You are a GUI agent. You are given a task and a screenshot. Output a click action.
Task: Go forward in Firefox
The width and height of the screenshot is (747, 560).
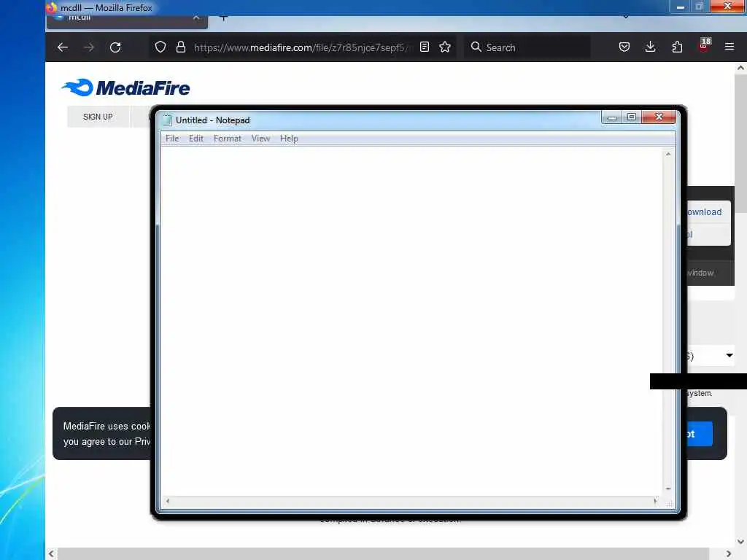pyautogui.click(x=88, y=47)
